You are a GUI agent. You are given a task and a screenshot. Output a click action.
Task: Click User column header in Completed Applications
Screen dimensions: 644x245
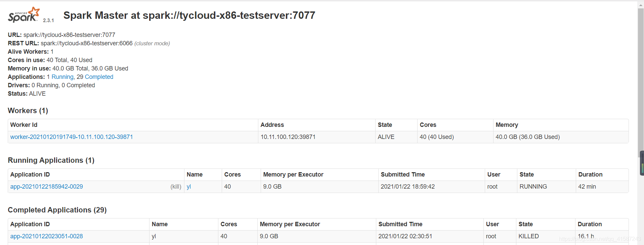pos(492,224)
